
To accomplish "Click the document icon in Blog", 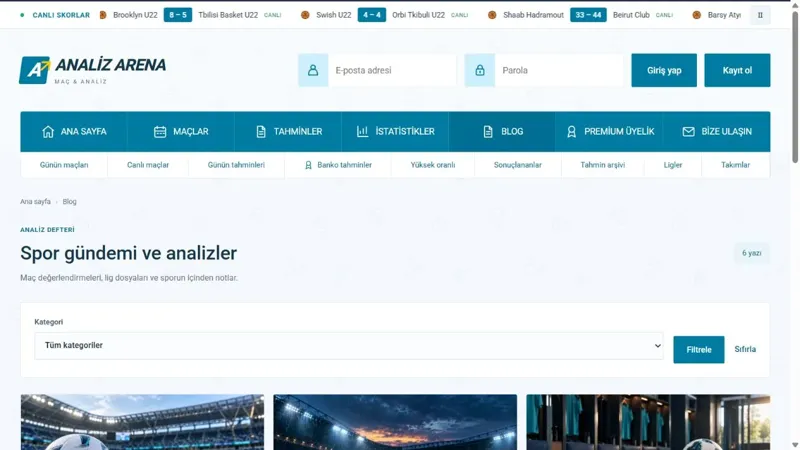I will 488,132.
